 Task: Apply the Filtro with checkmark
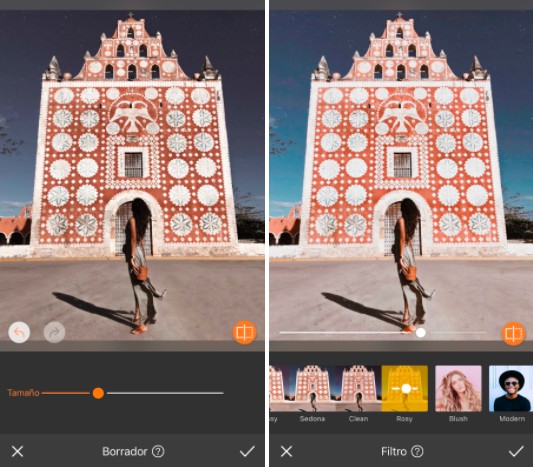tap(516, 451)
